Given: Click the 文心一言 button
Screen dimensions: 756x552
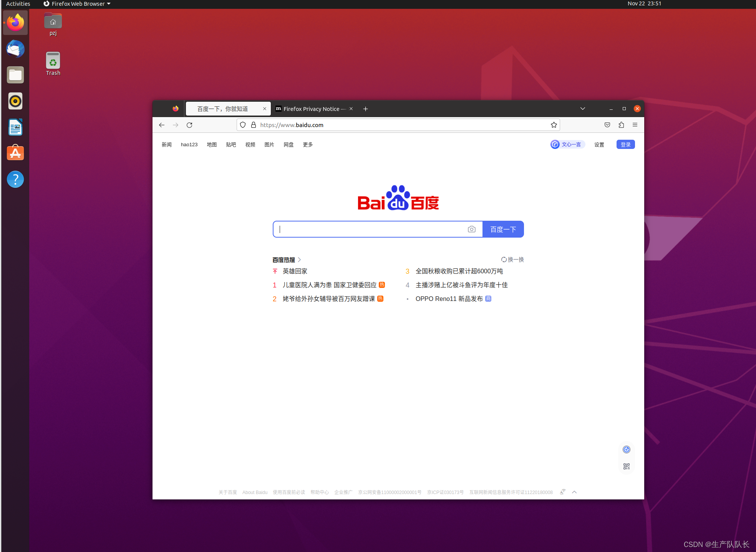Looking at the screenshot, I should click(x=567, y=144).
